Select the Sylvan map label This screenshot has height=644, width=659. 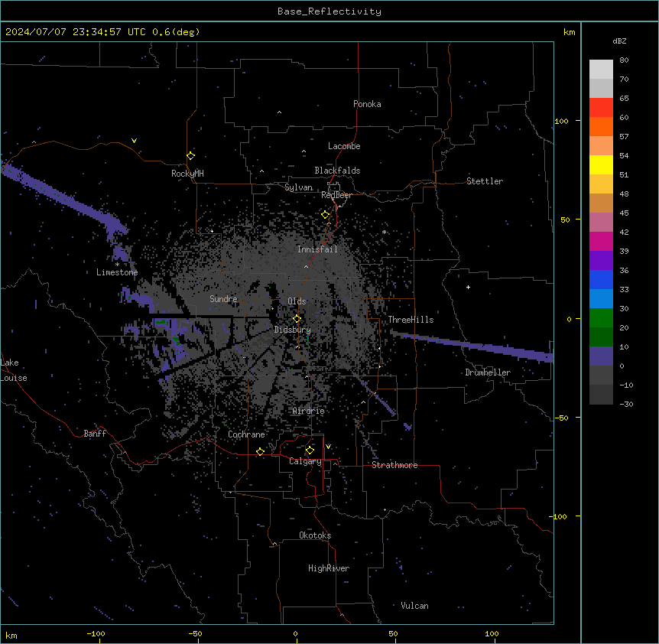(x=298, y=187)
